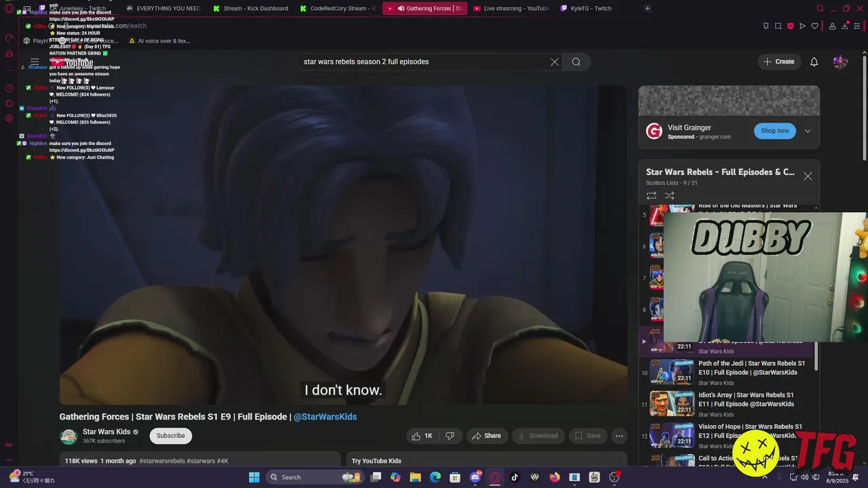868x488 pixels.
Task: Open more actions menu beside Save
Action: tap(618, 436)
